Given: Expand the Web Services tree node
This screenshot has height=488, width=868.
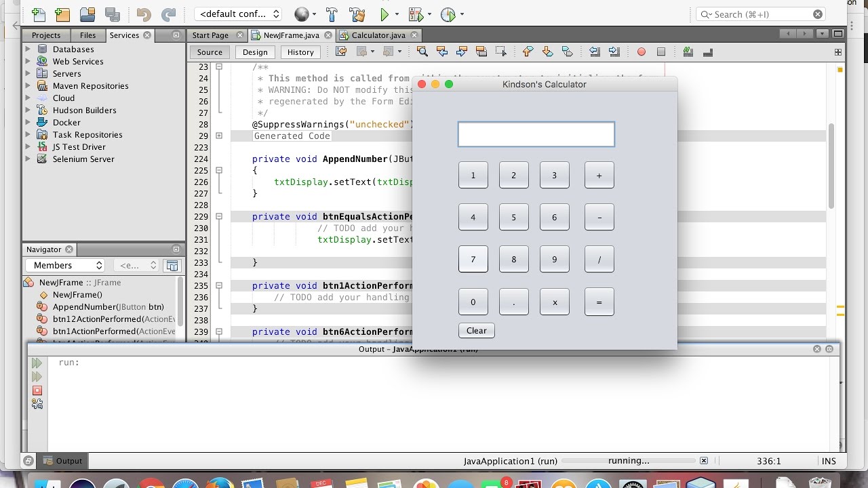Looking at the screenshot, I should pos(28,61).
